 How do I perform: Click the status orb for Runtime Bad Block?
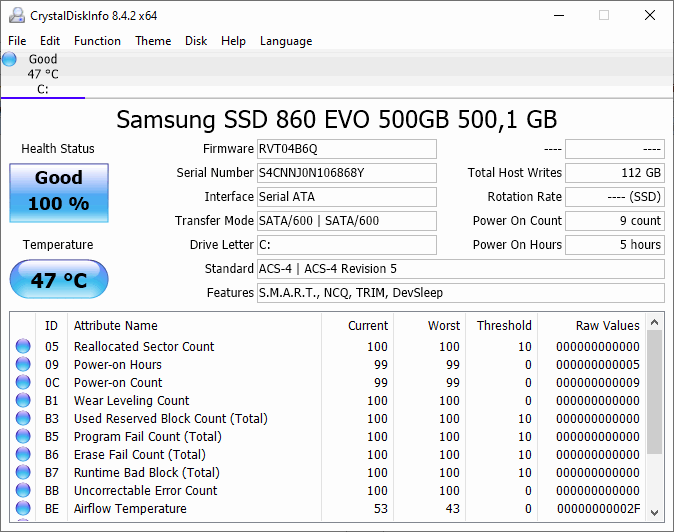tap(23, 473)
